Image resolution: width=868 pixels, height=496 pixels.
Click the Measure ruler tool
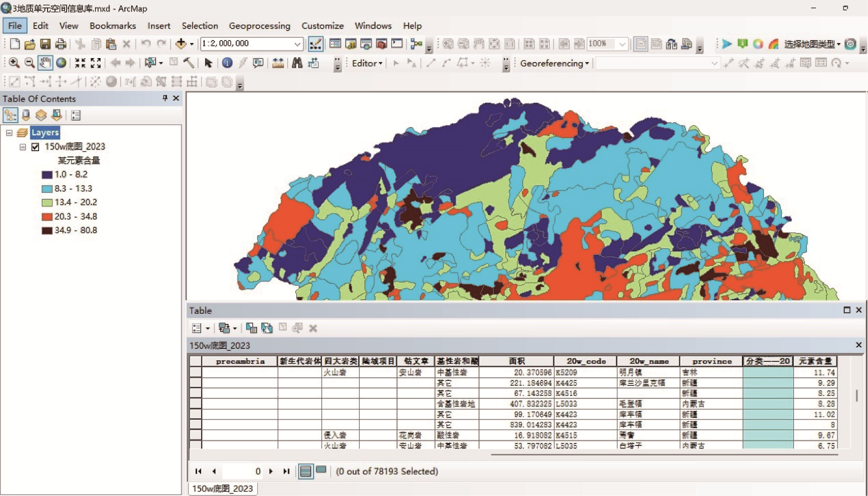(x=278, y=63)
